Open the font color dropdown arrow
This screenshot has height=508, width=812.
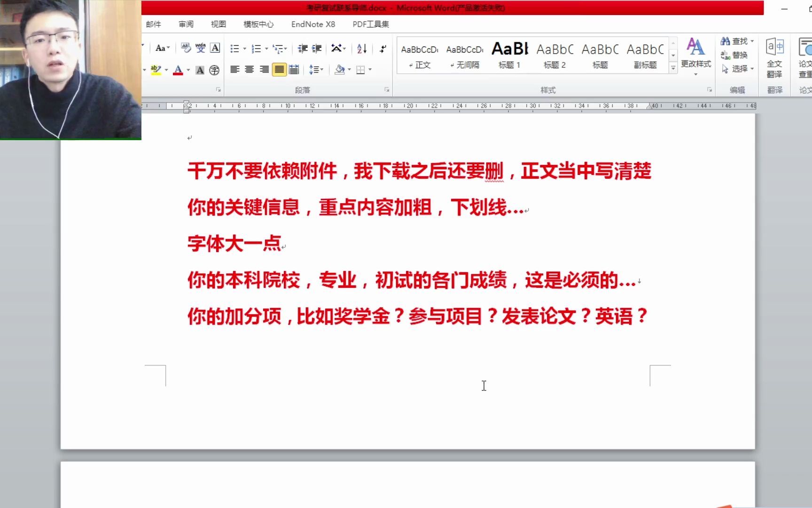(188, 70)
